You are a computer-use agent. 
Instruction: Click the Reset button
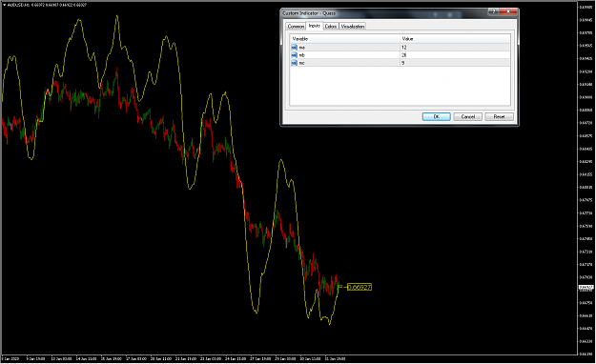tap(499, 116)
